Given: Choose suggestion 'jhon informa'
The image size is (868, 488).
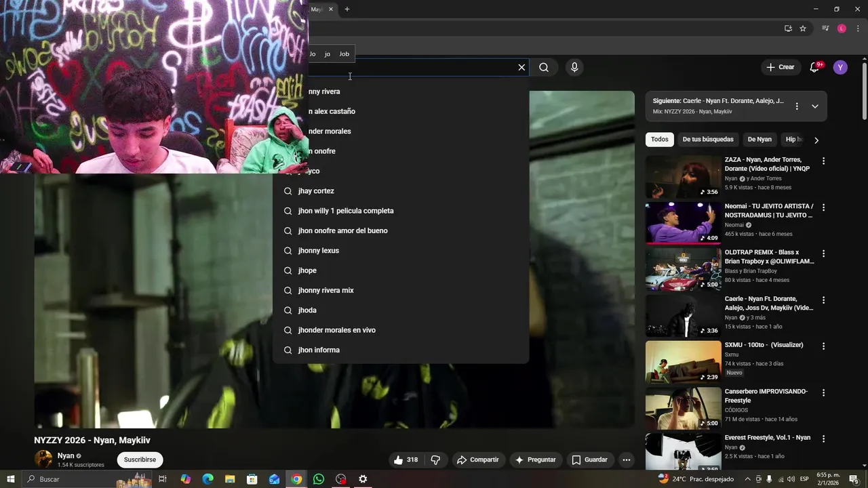Looking at the screenshot, I should point(400,350).
